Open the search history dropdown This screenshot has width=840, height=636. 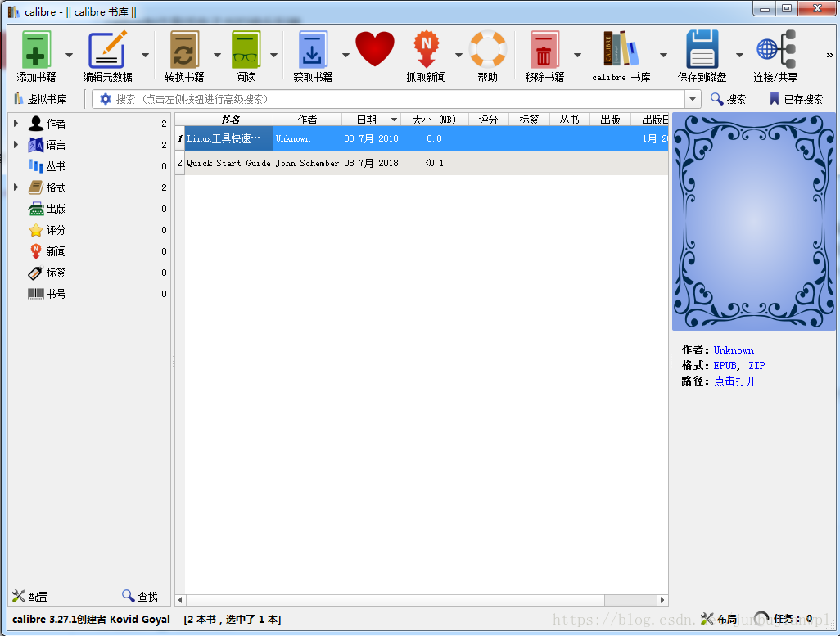click(693, 99)
